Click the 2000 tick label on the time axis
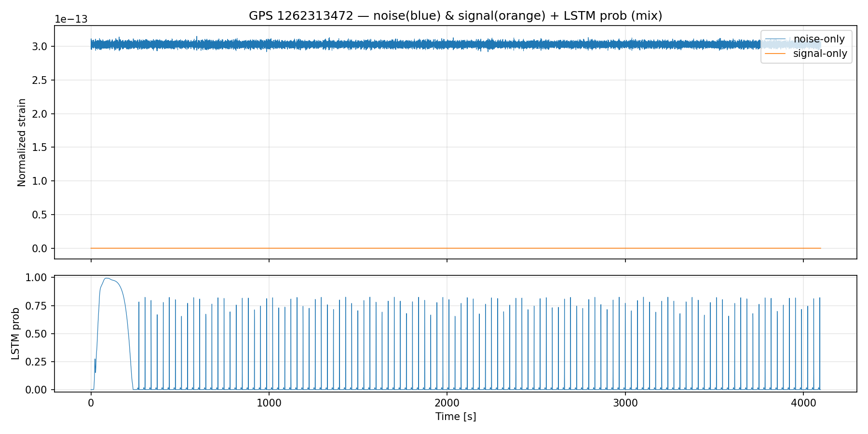 (x=447, y=403)
